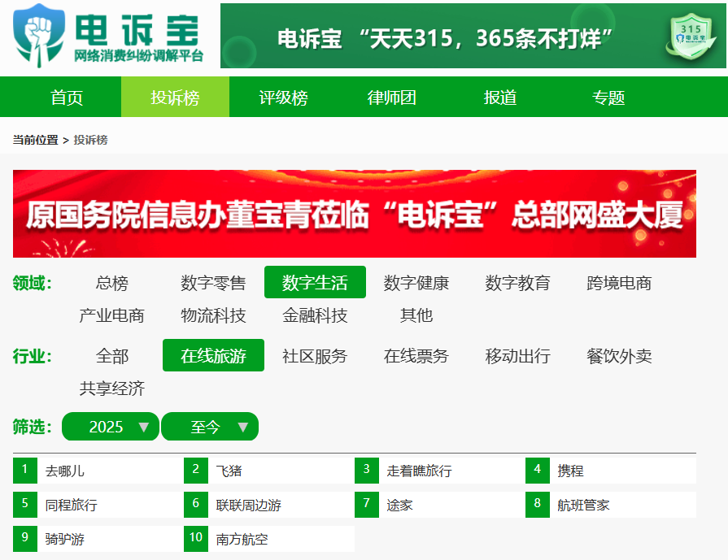The height and width of the screenshot is (560, 728).
Task: Show 全部 industries
Action: [112, 356]
